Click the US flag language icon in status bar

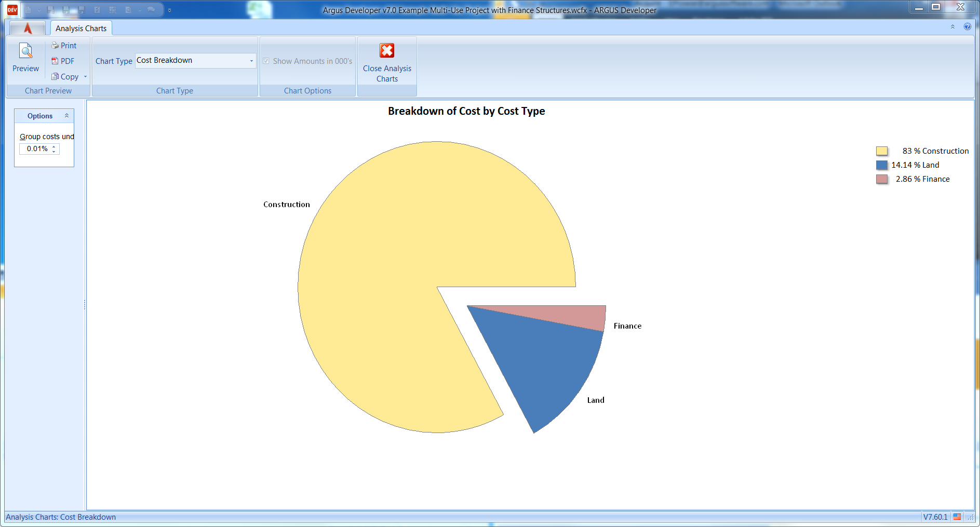956,517
